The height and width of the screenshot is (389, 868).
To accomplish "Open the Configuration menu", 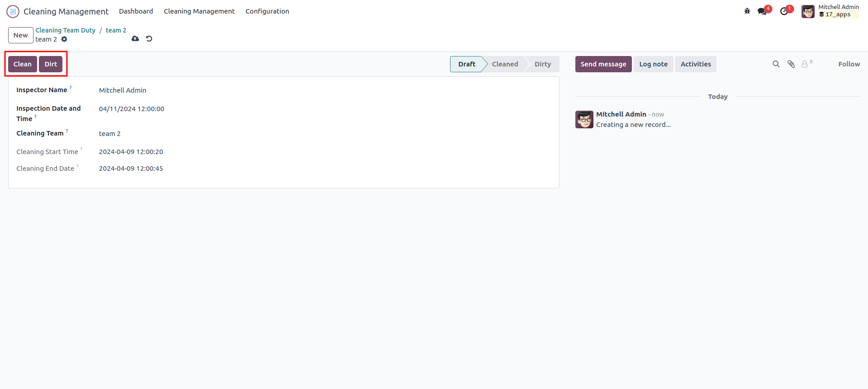I will pos(267,11).
